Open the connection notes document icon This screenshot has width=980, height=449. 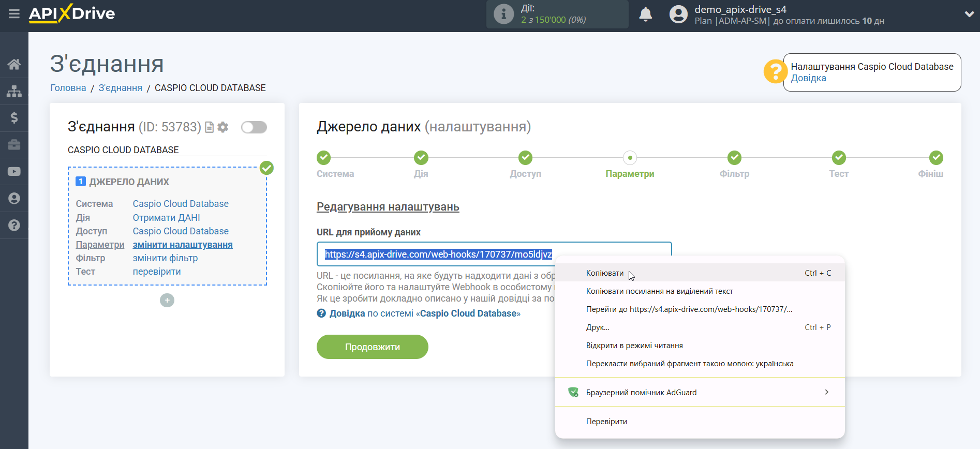pos(210,127)
